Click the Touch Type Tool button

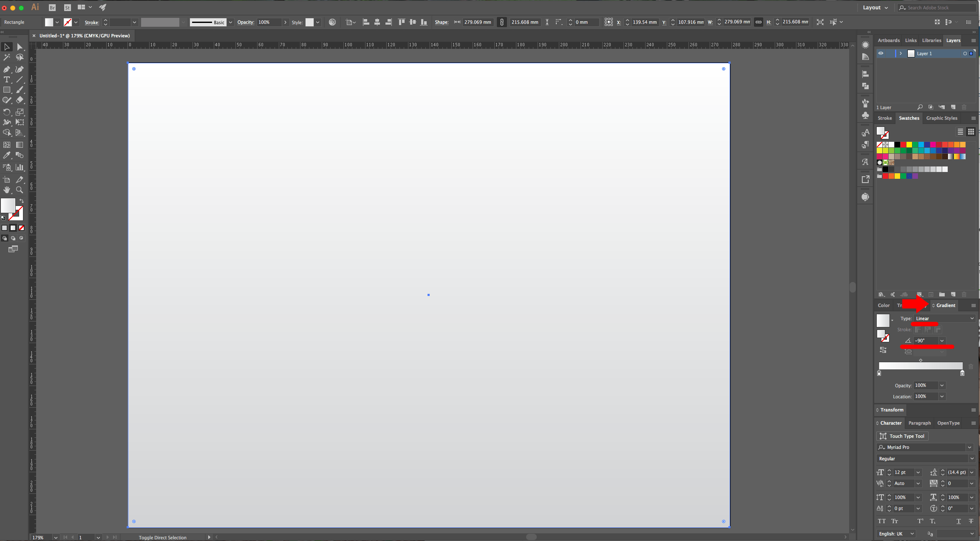pyautogui.click(x=902, y=436)
